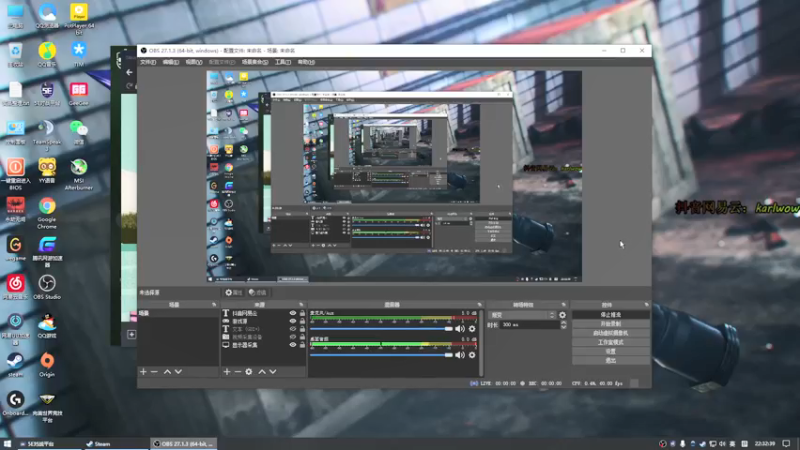Toggle visibility of video capture device source
Image resolution: width=800 pixels, height=450 pixels.
(293, 337)
